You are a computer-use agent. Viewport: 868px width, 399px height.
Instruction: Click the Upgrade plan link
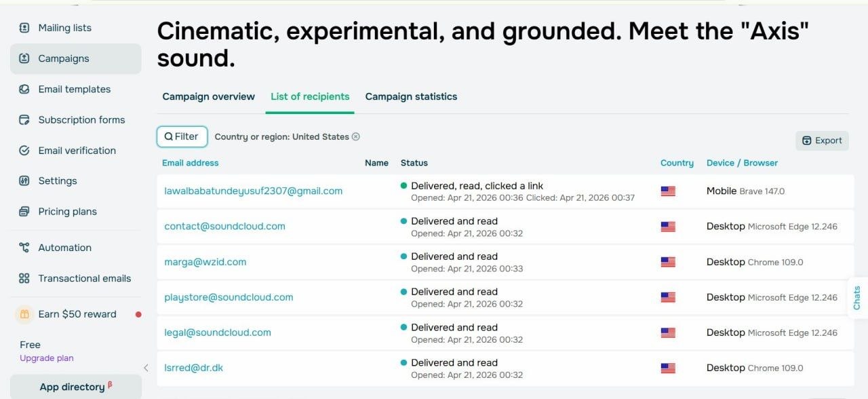[47, 358]
